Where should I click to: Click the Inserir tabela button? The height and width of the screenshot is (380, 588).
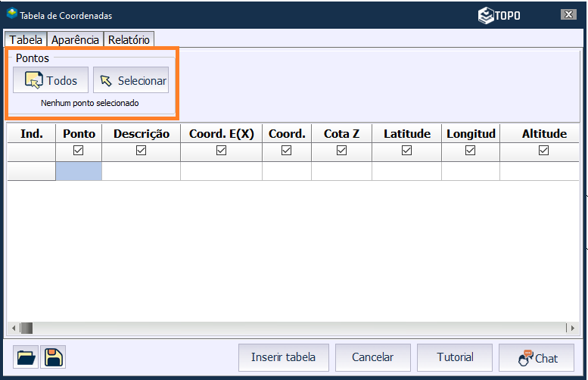click(x=283, y=358)
